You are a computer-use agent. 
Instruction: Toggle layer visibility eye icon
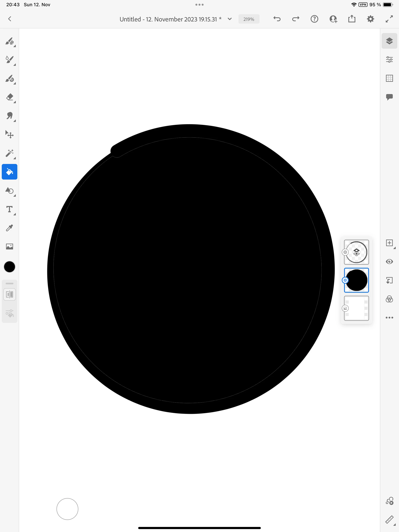389,262
